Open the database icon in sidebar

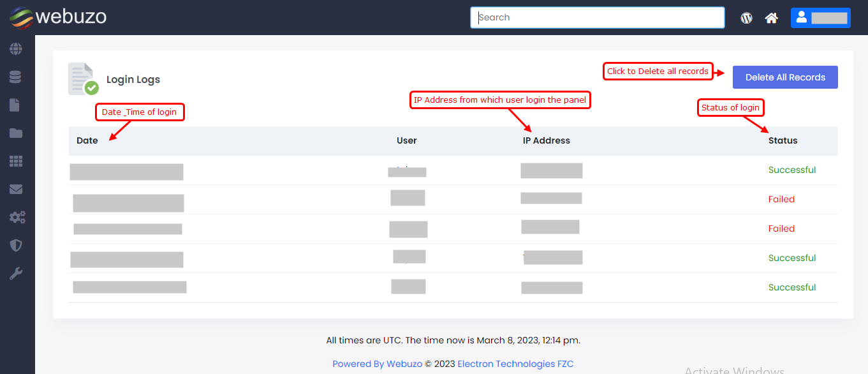(16, 77)
